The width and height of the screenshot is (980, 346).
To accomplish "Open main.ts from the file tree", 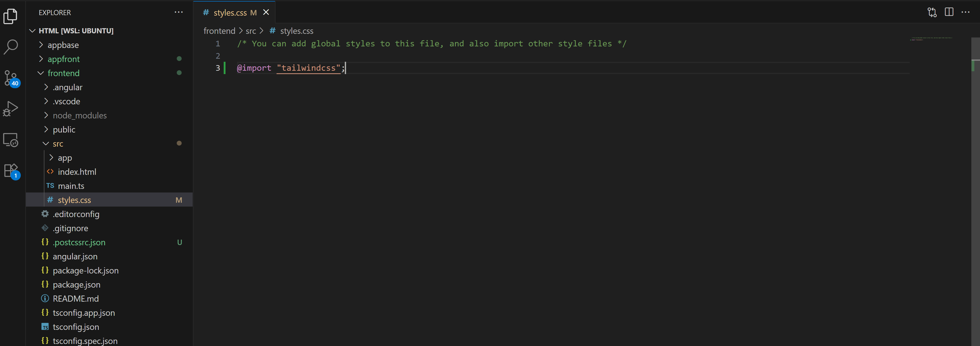I will 71,186.
